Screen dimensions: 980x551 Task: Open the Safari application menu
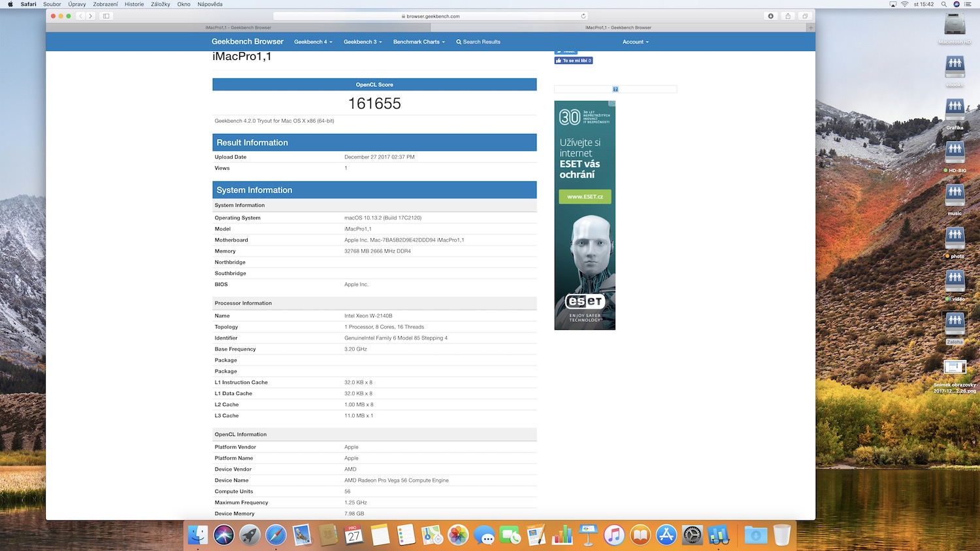pyautogui.click(x=28, y=4)
